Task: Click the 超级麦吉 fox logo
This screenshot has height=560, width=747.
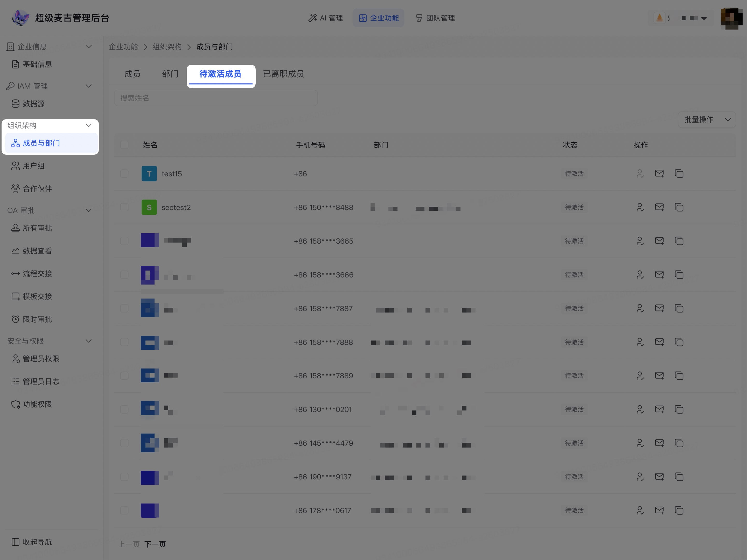Action: 20,18
